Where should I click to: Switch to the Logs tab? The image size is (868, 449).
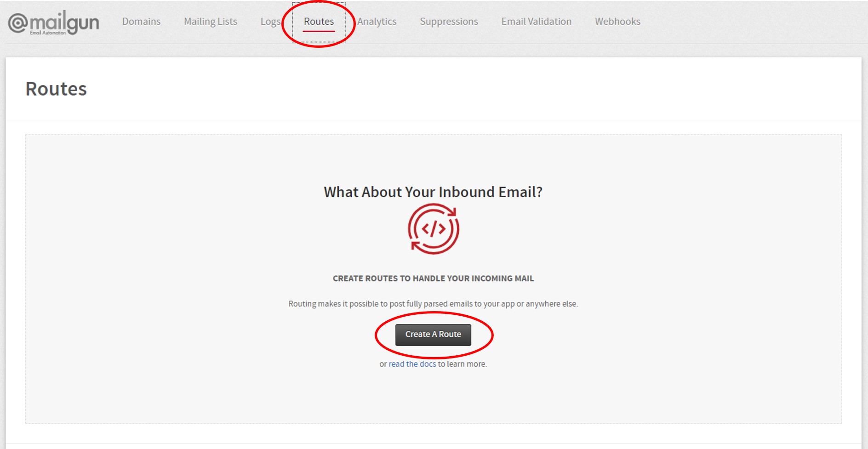coord(270,22)
